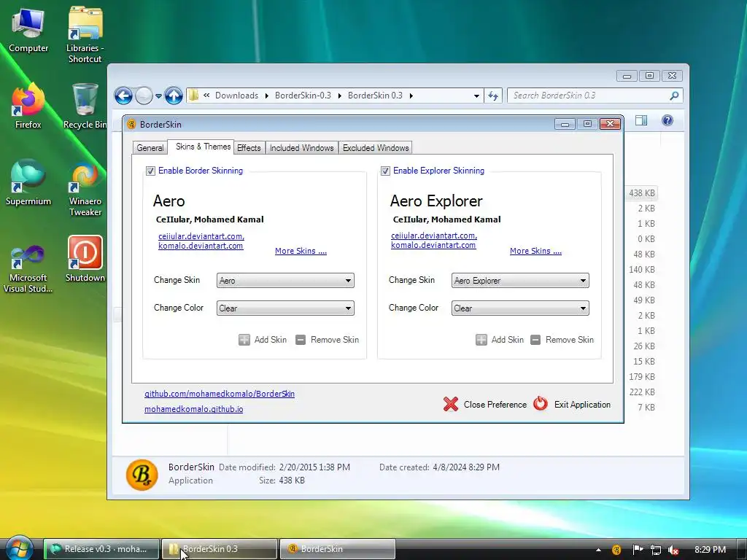Open github.com/mohamedkomalo/BorderSkin link

(x=219, y=394)
